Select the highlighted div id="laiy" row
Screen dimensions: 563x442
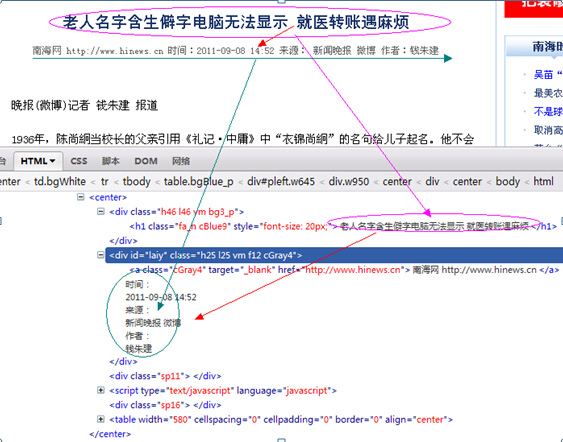point(334,255)
